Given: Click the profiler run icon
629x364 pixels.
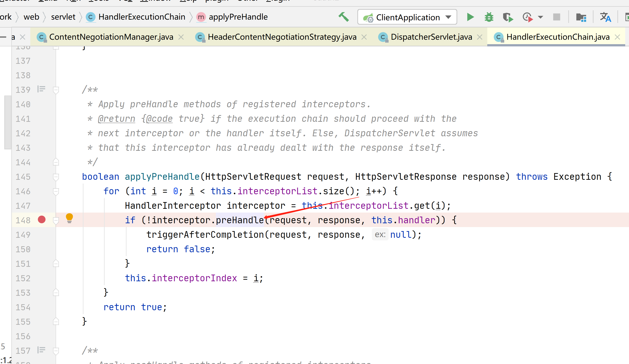Looking at the screenshot, I should click(527, 17).
